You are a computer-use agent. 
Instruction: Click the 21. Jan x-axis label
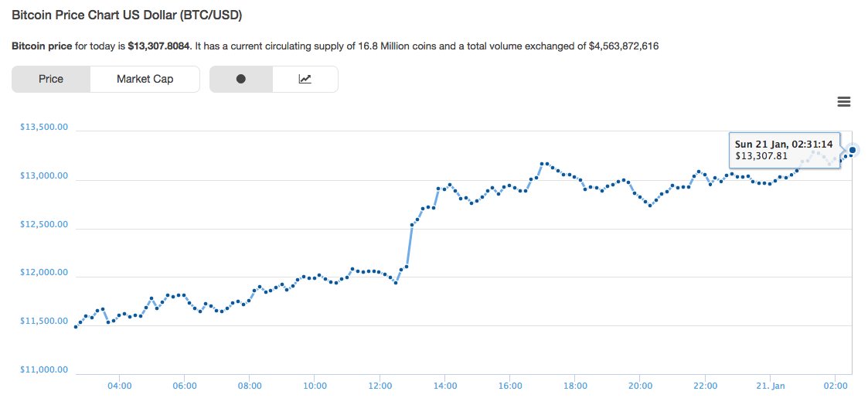(x=771, y=385)
